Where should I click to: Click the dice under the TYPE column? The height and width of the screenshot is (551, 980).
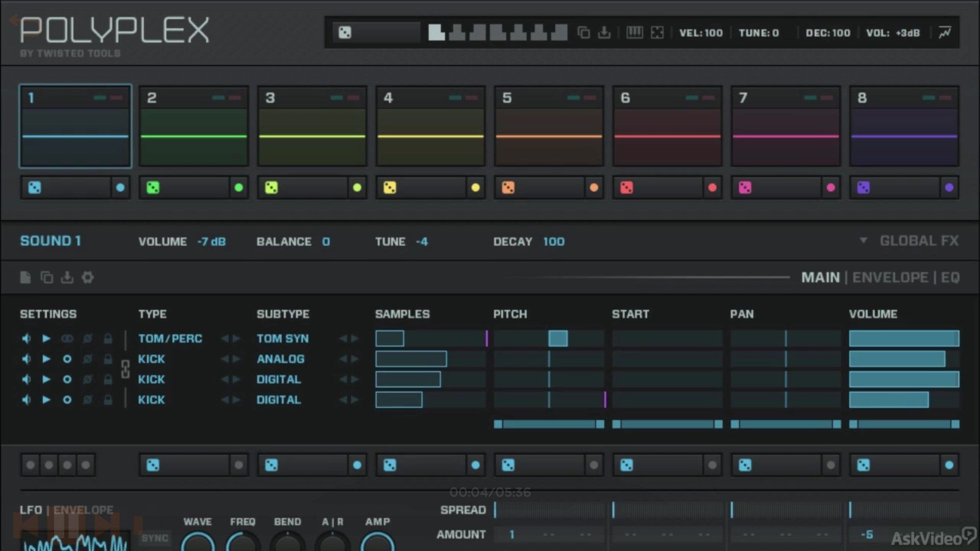click(153, 465)
